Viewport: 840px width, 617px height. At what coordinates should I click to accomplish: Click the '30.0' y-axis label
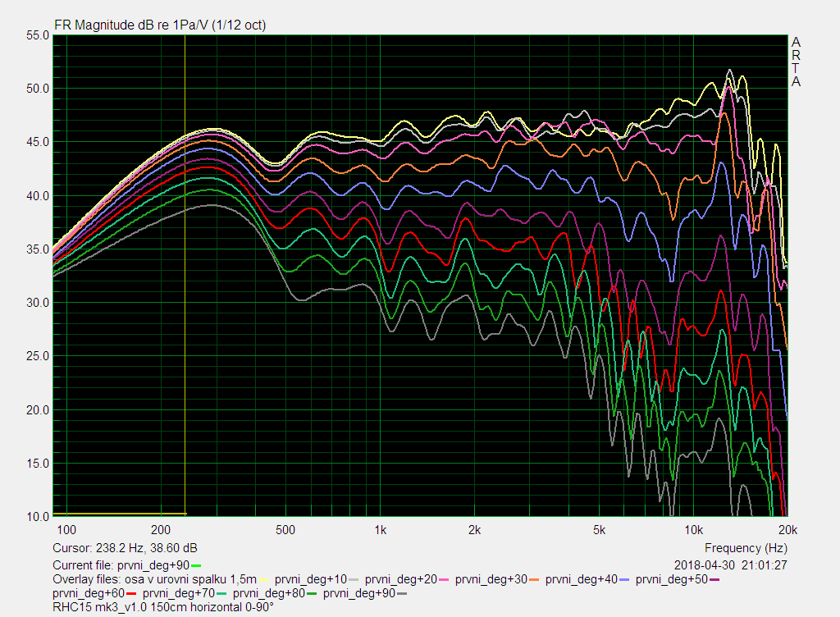pos(38,303)
